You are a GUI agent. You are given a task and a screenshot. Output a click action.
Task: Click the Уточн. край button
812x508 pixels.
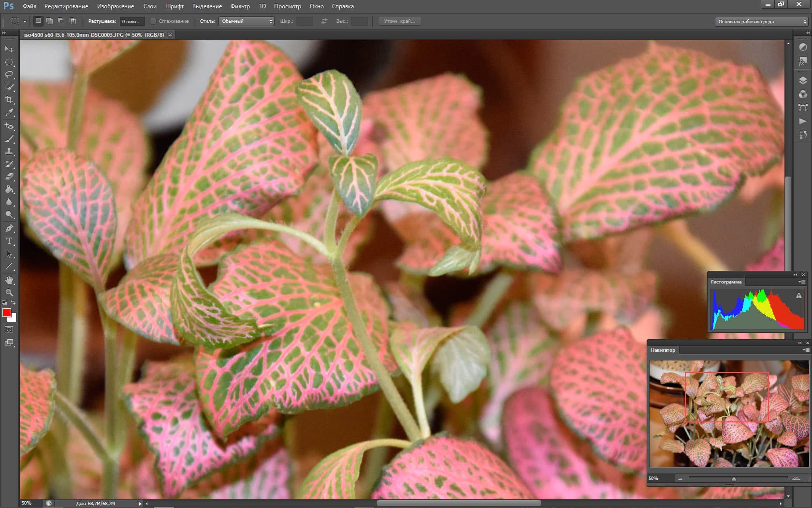tap(399, 21)
